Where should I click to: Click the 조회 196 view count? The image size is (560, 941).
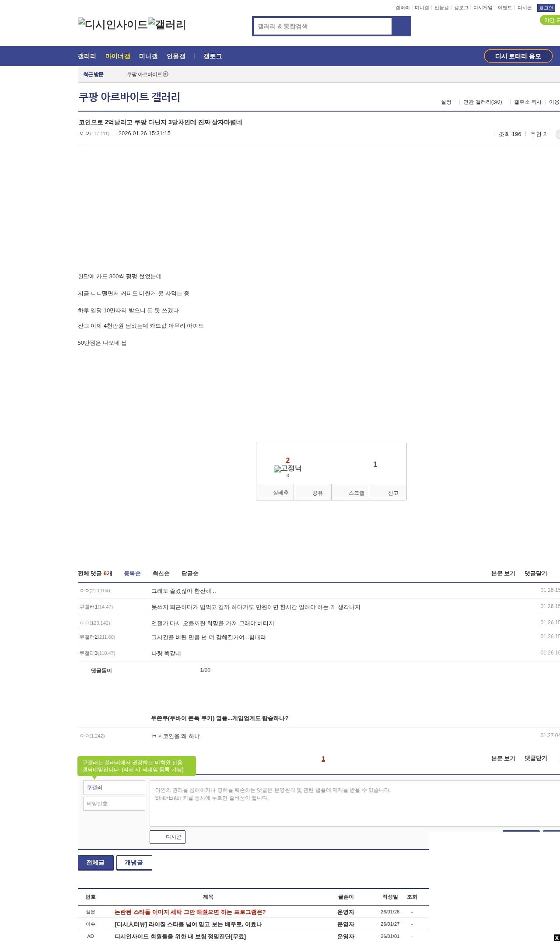[510, 134]
